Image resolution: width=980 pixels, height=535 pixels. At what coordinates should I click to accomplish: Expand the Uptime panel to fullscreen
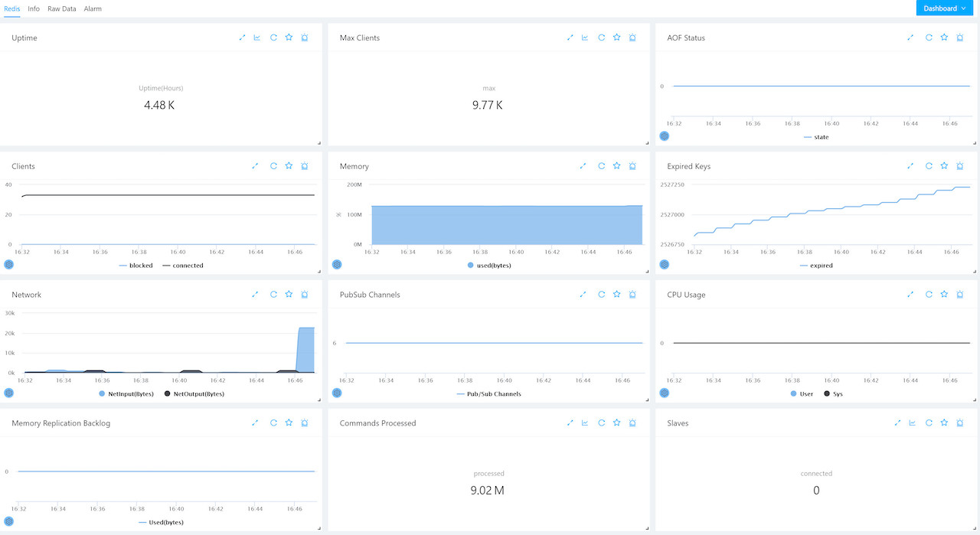pyautogui.click(x=242, y=38)
